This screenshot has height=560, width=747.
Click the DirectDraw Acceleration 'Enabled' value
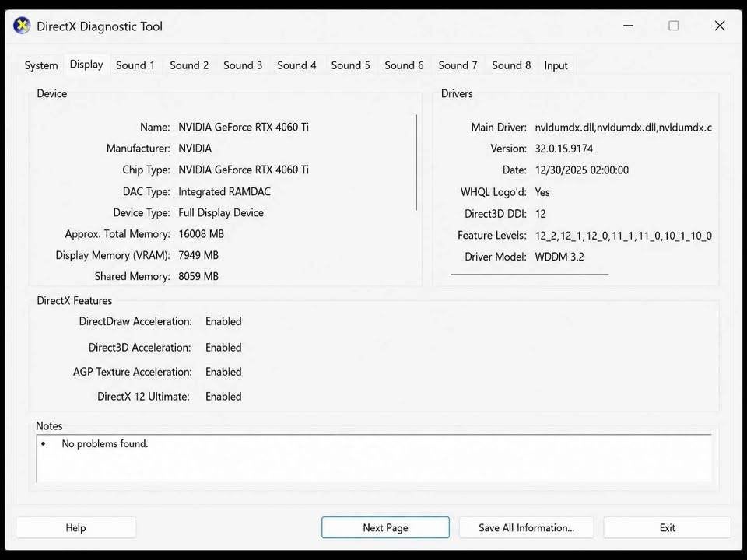(223, 321)
